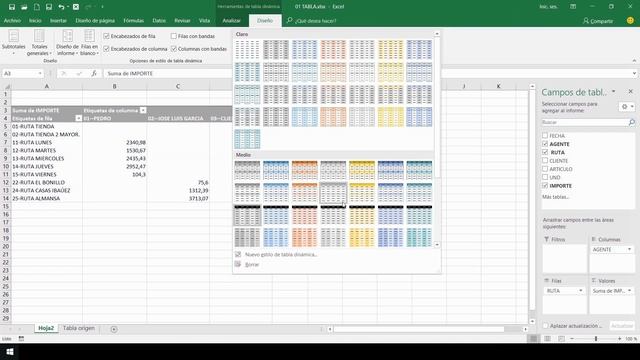Open the RUTA dropdown in Filas area
The height and width of the screenshot is (360, 640).
click(580, 291)
